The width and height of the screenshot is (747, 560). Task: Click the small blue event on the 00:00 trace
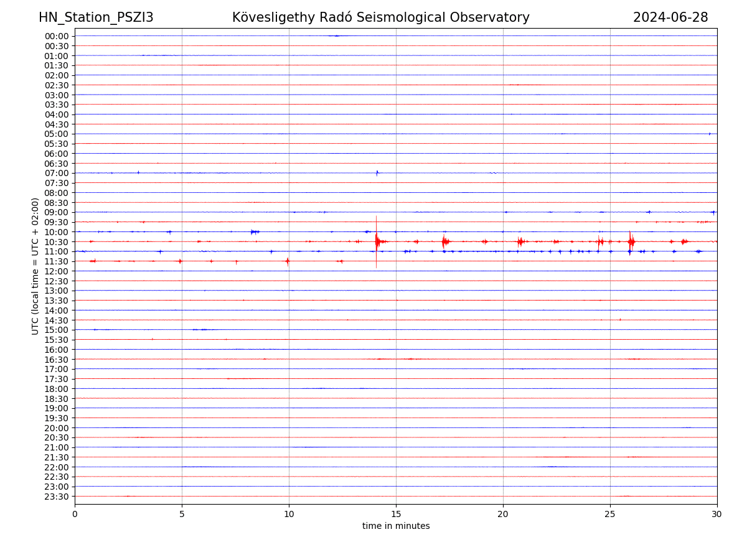point(336,35)
